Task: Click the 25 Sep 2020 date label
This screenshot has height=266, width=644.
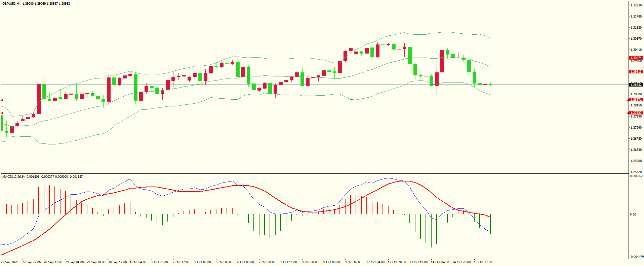Action: coord(10,262)
